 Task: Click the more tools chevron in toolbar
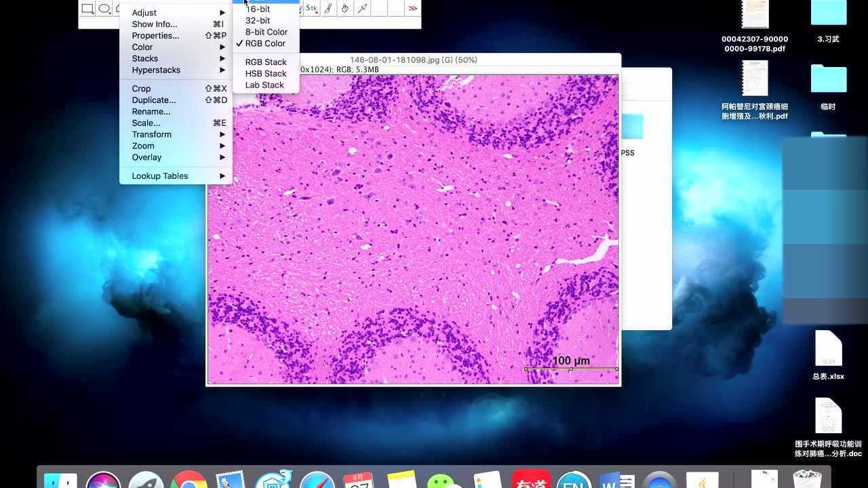coord(414,8)
